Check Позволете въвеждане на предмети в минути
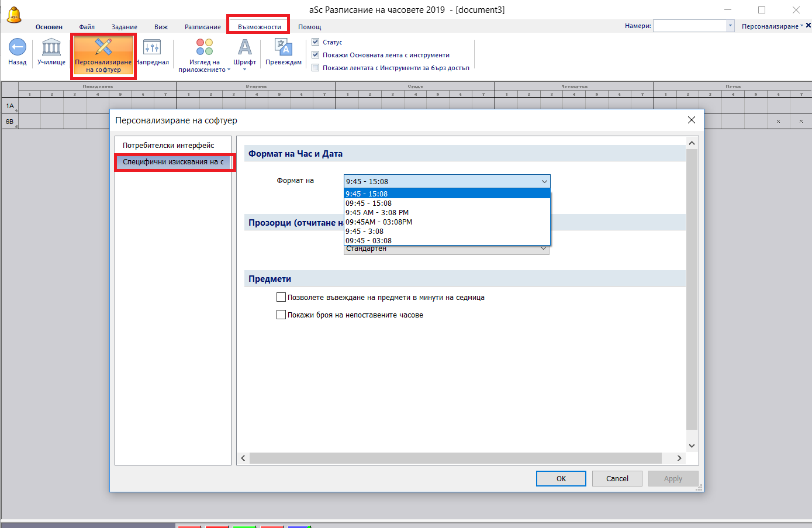This screenshot has width=812, height=528. point(281,297)
